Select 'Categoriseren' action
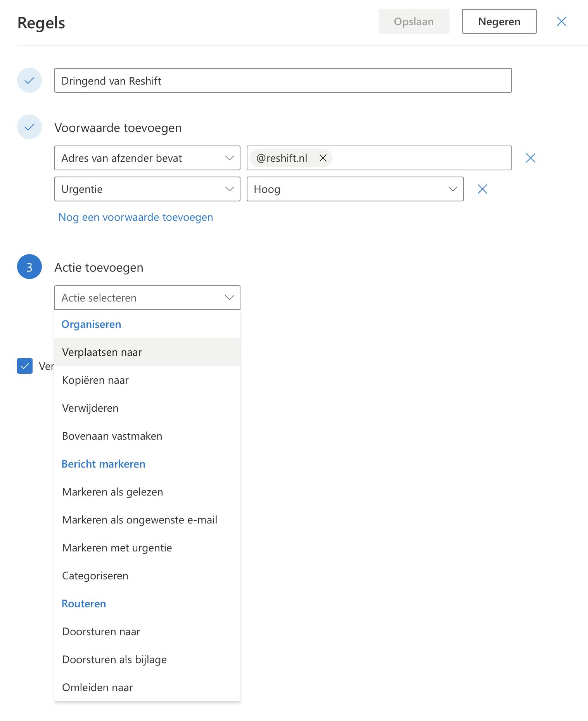Screen dimensions: 588x721 point(95,575)
